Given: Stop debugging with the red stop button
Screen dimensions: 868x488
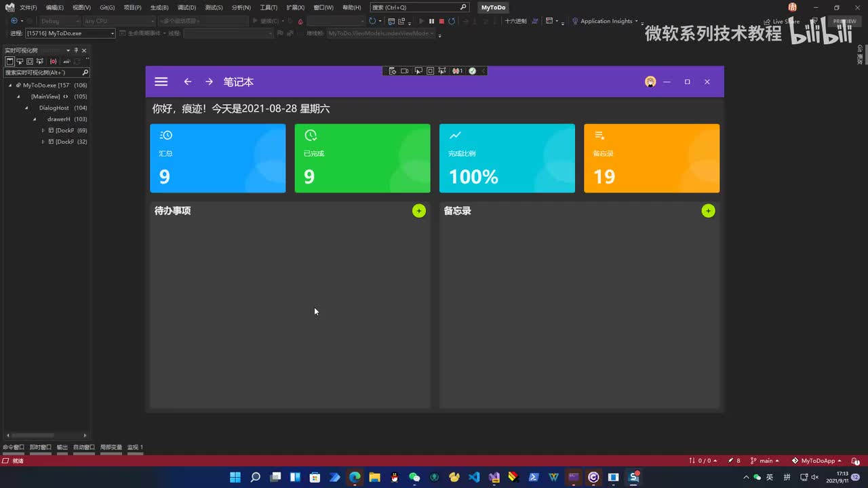Looking at the screenshot, I should 441,21.
